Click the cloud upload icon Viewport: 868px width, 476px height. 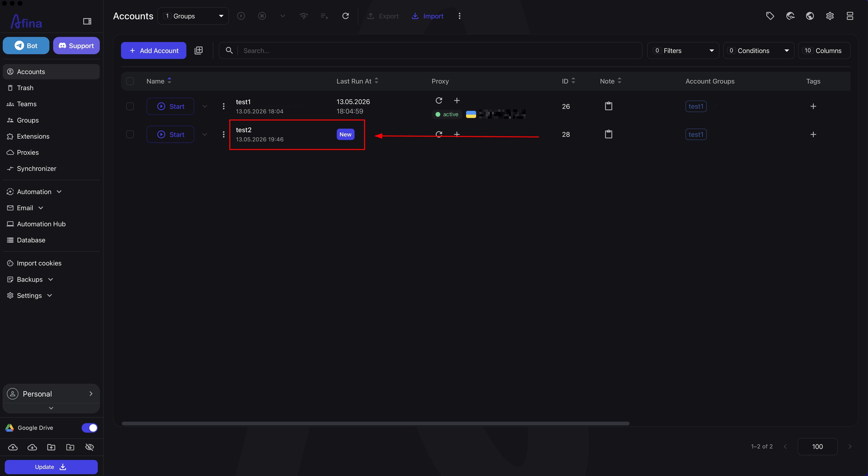[13, 447]
